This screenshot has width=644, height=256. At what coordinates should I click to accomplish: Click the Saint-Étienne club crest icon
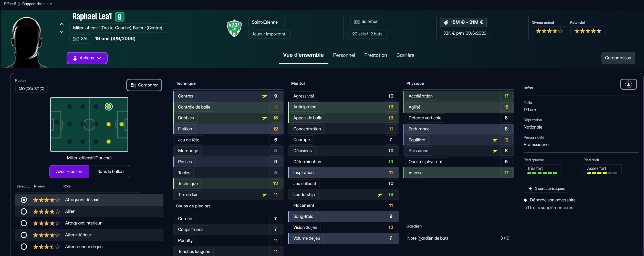[x=234, y=28]
